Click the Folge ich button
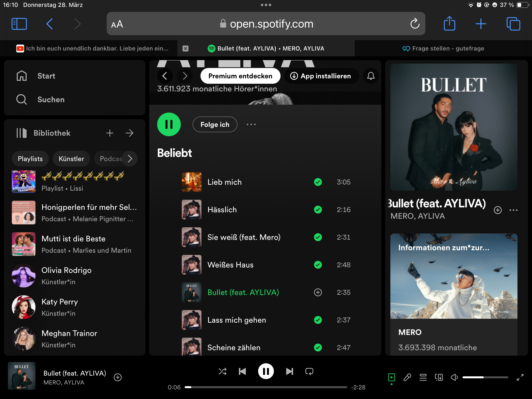This screenshot has height=399, width=532. (215, 124)
